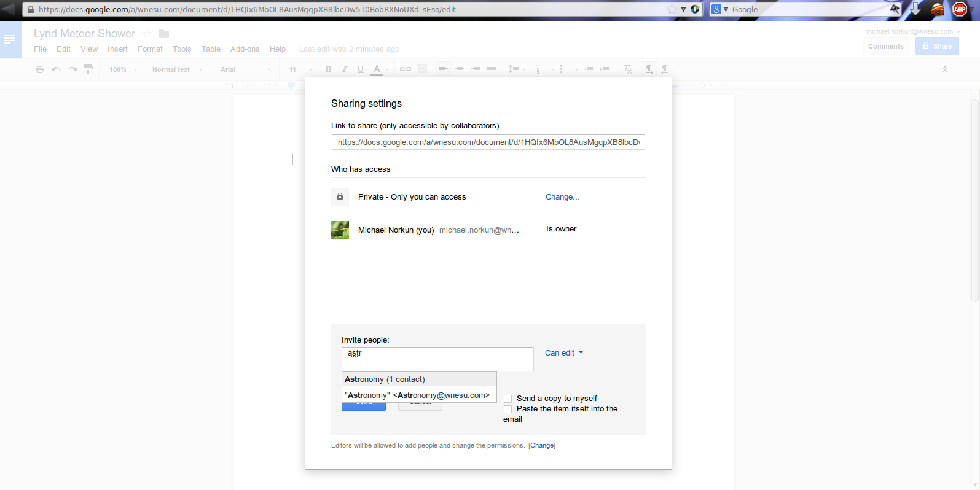
Task: Click the search magnifier in Google box
Action: tap(895, 9)
